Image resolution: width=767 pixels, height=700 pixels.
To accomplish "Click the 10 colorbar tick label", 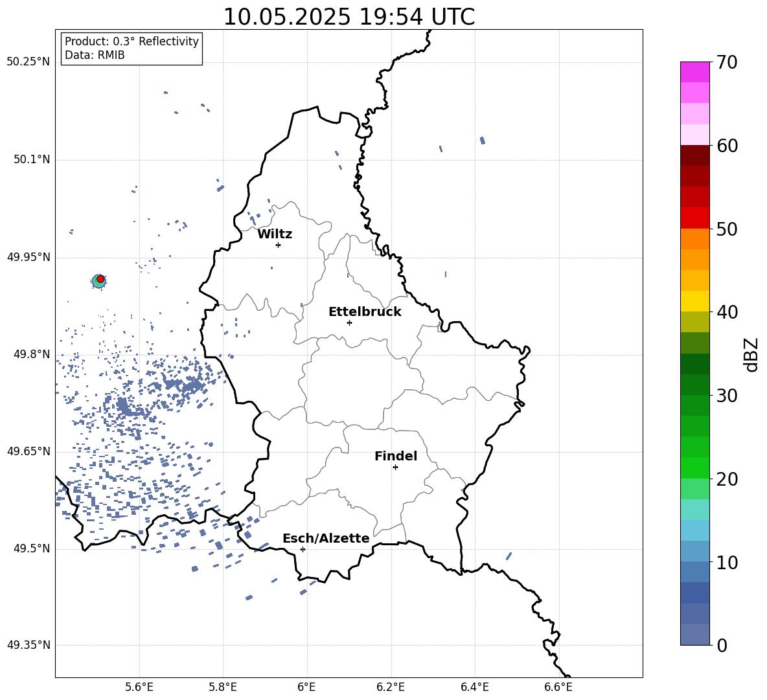I will pyautogui.click(x=727, y=562).
